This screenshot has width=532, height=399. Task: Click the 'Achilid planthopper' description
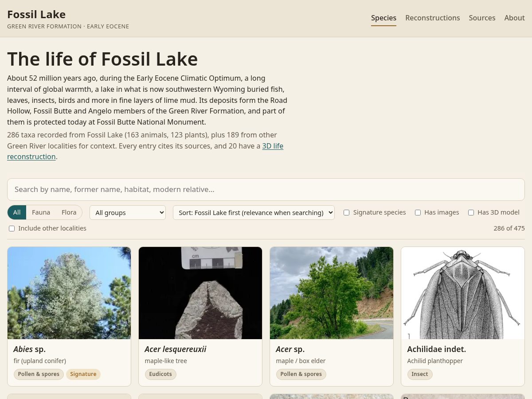click(x=435, y=361)
